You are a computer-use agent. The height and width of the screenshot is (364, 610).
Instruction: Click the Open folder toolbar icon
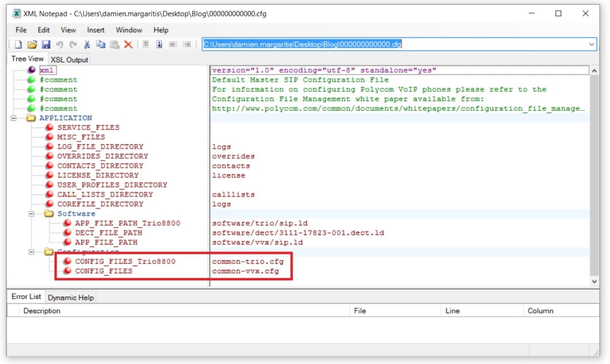pyautogui.click(x=32, y=45)
